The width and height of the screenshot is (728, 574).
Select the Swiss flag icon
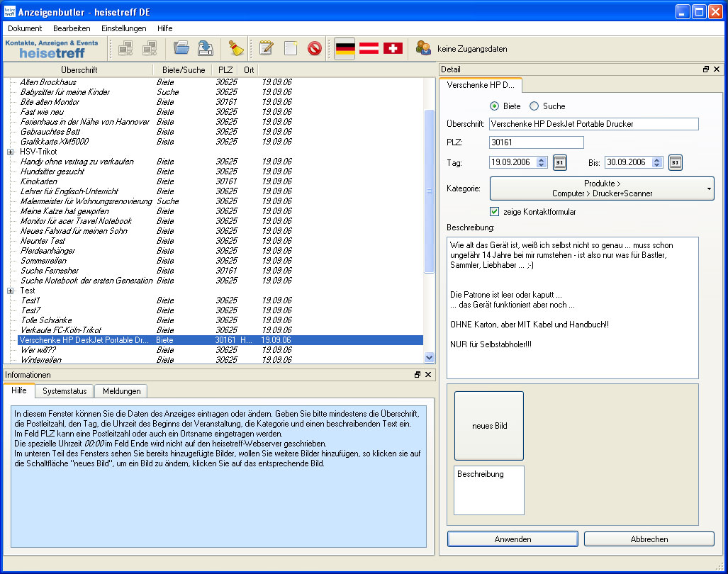point(393,48)
